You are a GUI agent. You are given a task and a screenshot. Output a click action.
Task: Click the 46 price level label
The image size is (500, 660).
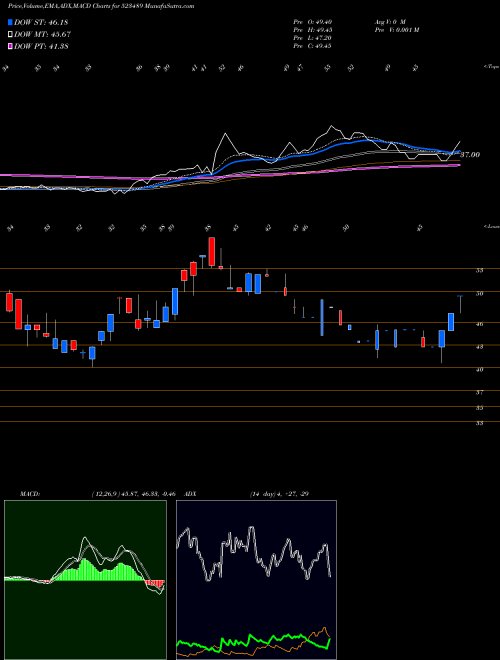coord(479,324)
